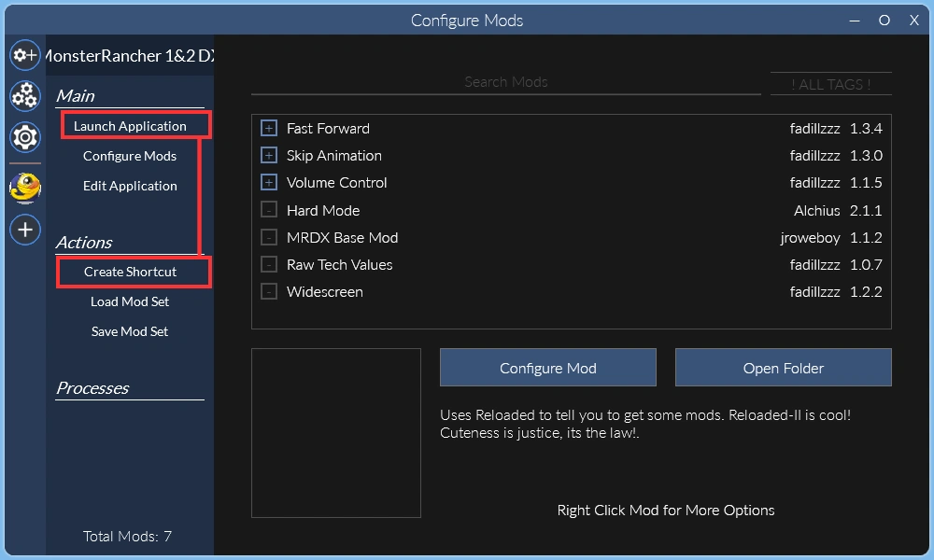Click the Add Application gear-plus icon
This screenshot has width=934, height=560.
[25, 55]
